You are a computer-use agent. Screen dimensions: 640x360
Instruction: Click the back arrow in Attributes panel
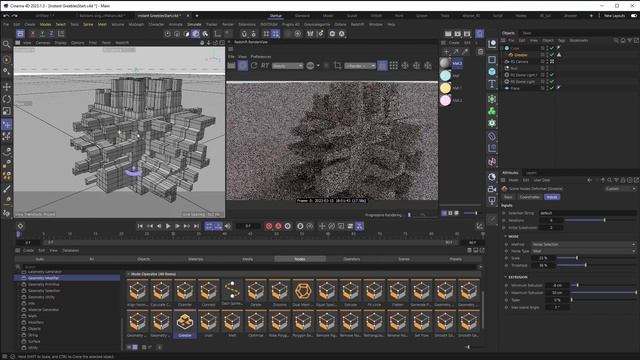pyautogui.click(x=589, y=180)
